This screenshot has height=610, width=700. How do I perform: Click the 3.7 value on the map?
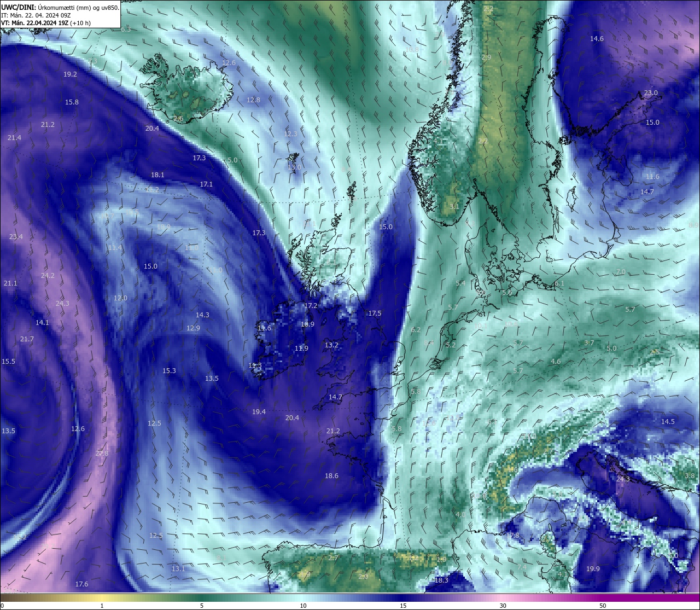pyautogui.click(x=589, y=343)
